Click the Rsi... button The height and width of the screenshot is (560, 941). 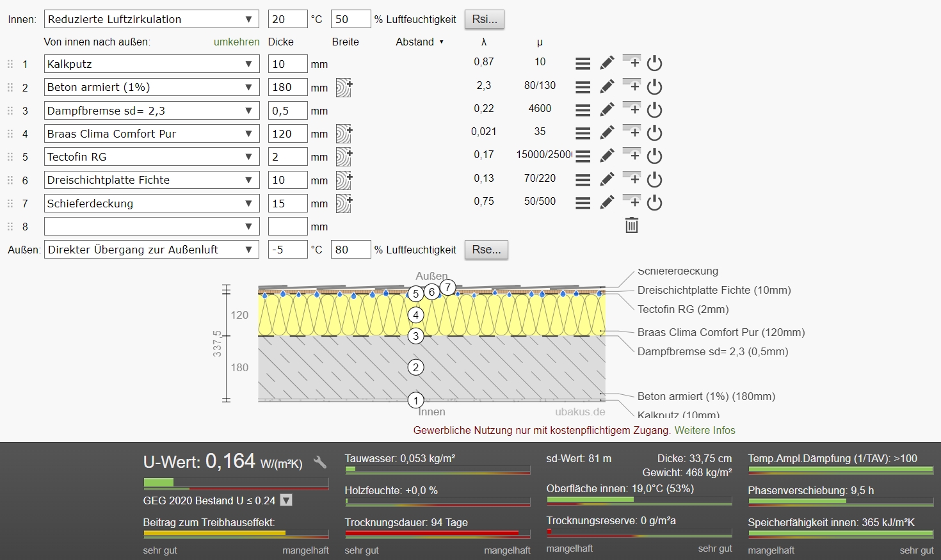(x=484, y=19)
